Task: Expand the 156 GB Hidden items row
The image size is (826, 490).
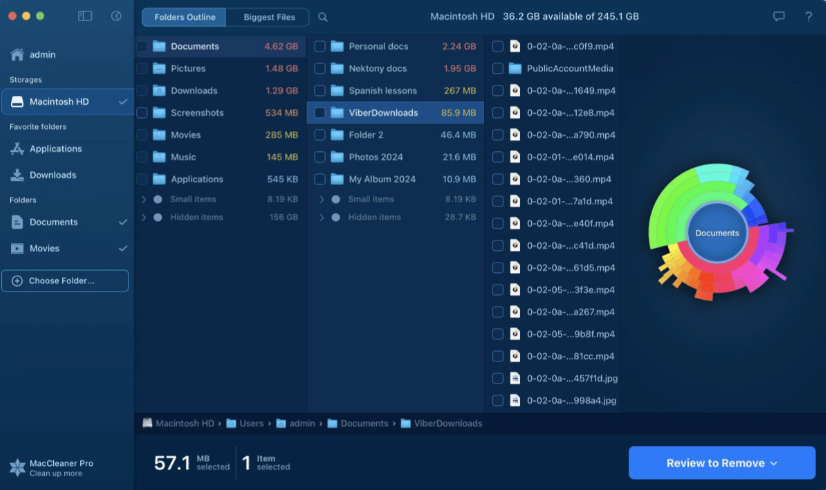Action: click(x=143, y=217)
